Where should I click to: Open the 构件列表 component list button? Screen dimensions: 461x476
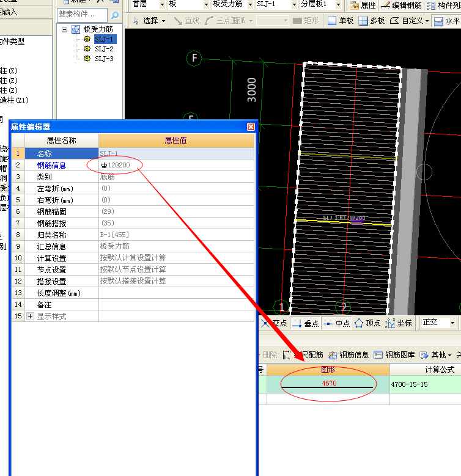coord(443,5)
